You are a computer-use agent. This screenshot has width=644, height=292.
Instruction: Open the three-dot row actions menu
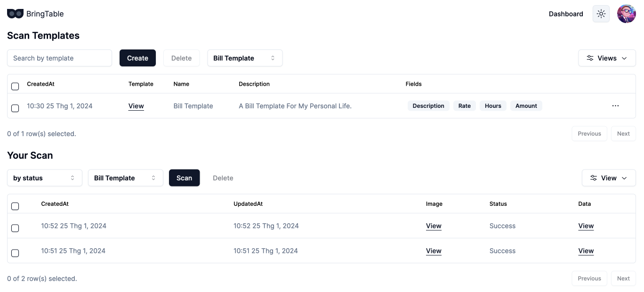point(615,106)
